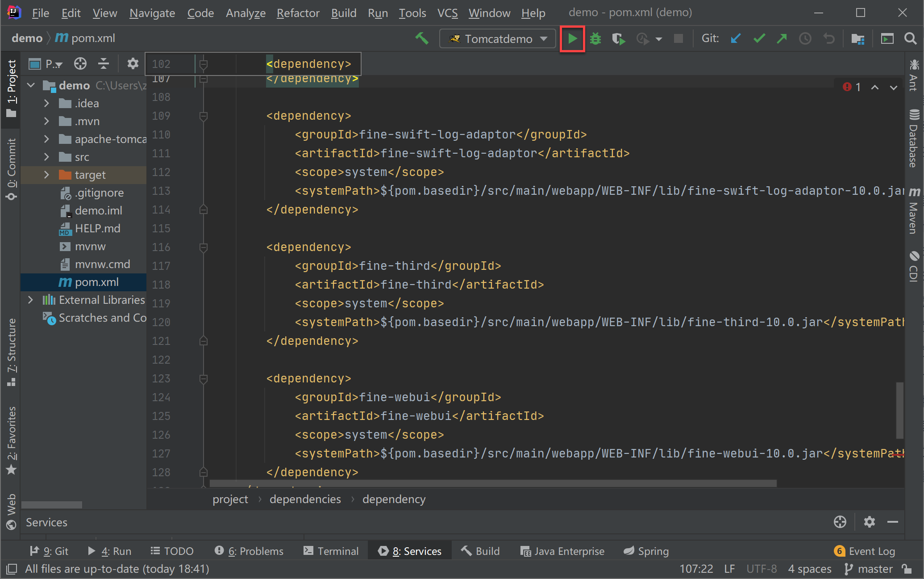Open the Event Log button
The width and height of the screenshot is (924, 579).
pyautogui.click(x=865, y=551)
